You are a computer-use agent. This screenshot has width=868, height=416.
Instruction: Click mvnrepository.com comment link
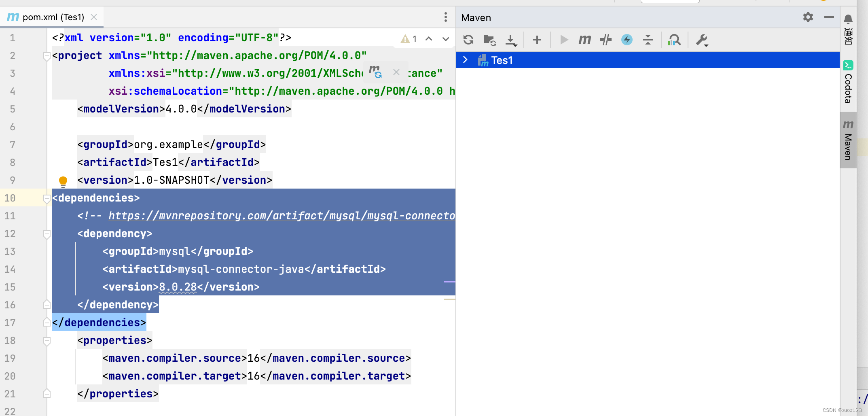(x=282, y=216)
